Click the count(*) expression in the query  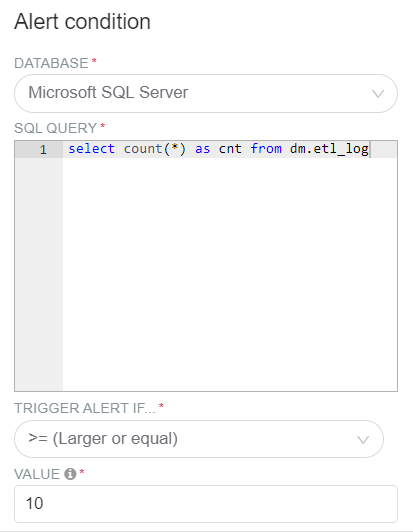pyautogui.click(x=155, y=149)
